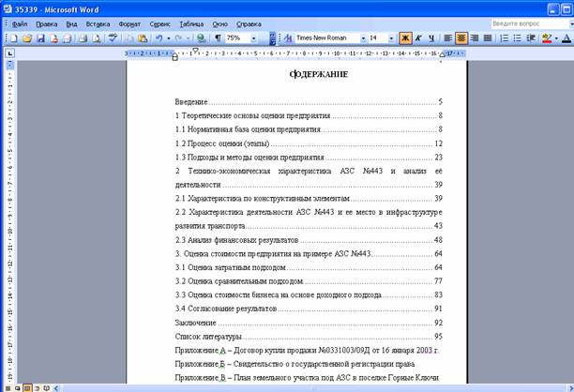The width and height of the screenshot is (574, 392).
Task: Paste from clipboard icon
Action: pos(143,38)
